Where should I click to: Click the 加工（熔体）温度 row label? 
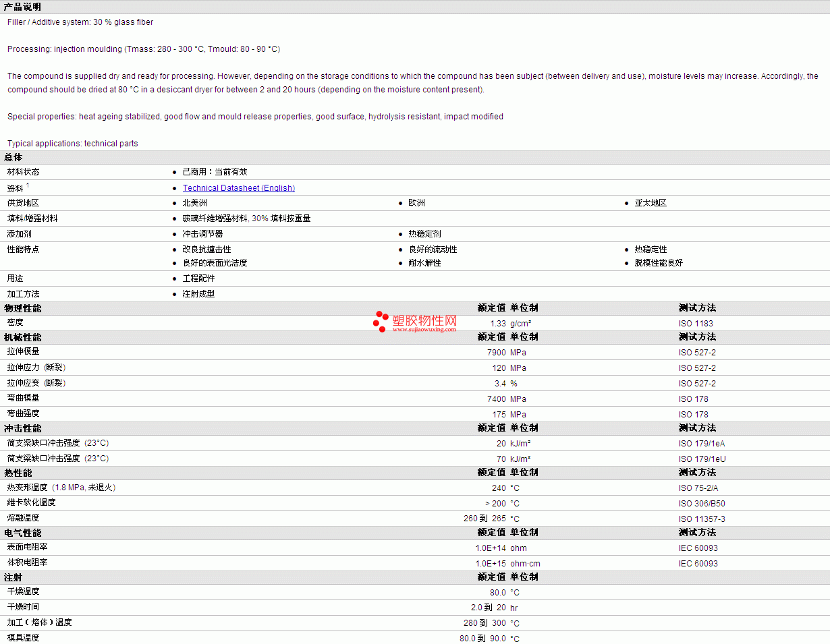[40, 623]
